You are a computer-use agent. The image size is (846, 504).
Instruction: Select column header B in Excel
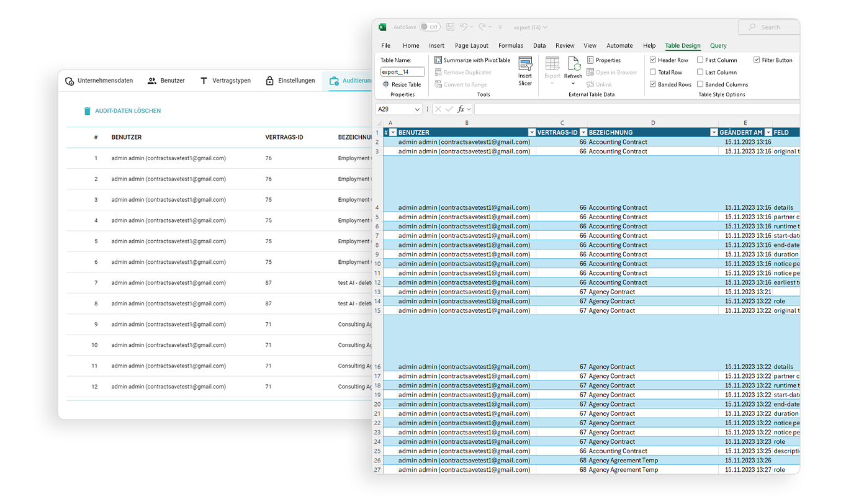pos(466,123)
